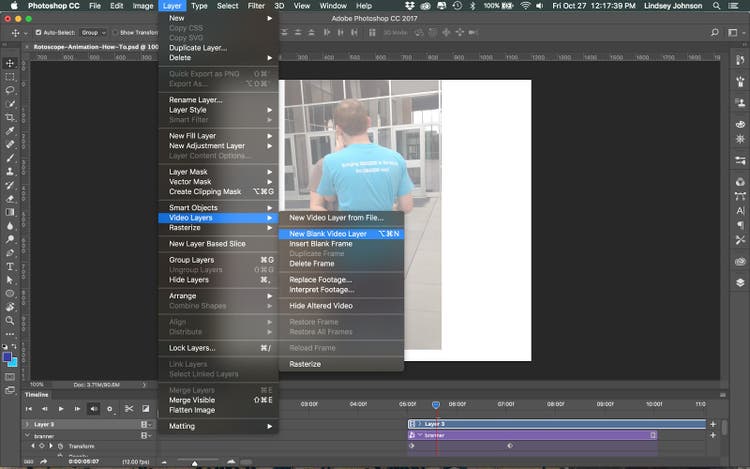Toggle the Show Transform Controls checkbox
Screen dimensions: 750x469
[x=115, y=33]
